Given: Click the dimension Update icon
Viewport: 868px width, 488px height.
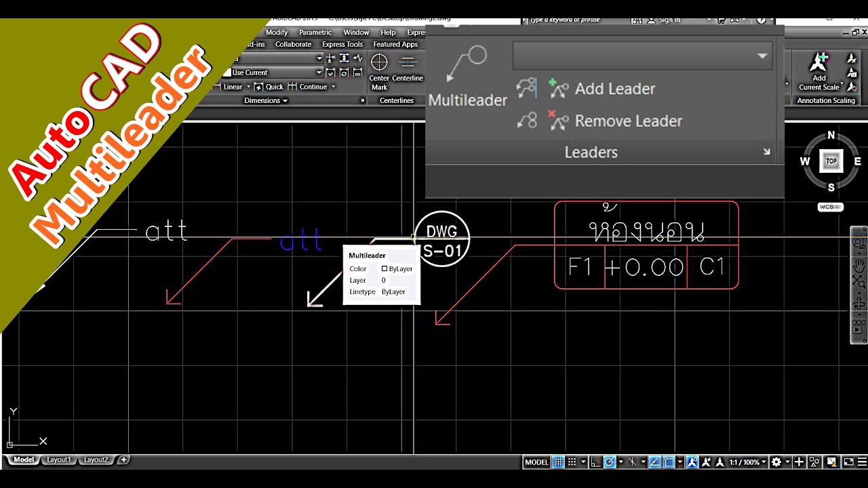Looking at the screenshot, I should [344, 73].
